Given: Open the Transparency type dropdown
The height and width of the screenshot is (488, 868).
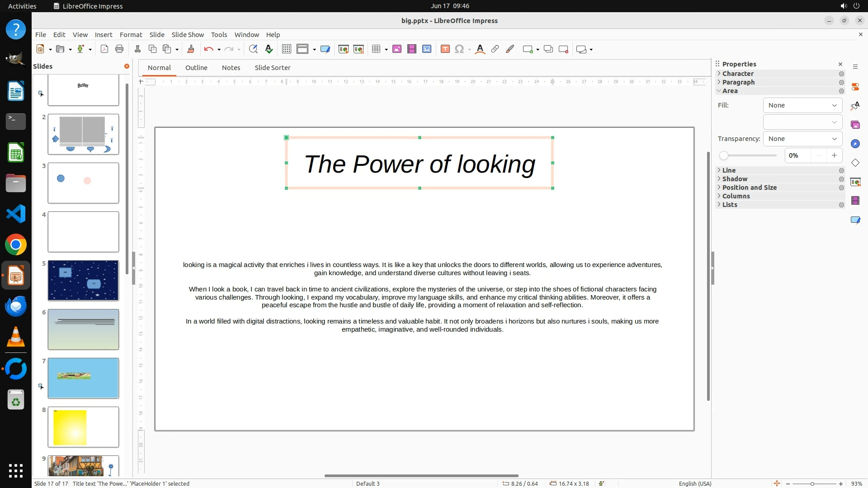Looking at the screenshot, I should [x=802, y=139].
